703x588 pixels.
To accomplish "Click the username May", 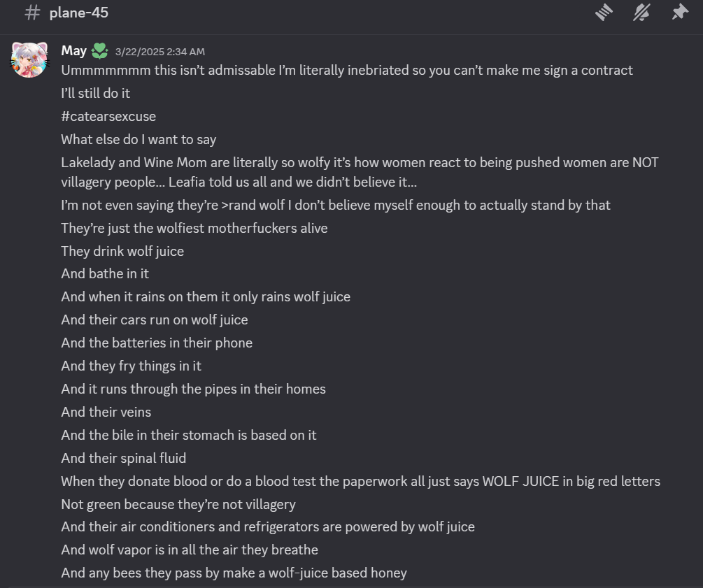I will click(73, 50).
